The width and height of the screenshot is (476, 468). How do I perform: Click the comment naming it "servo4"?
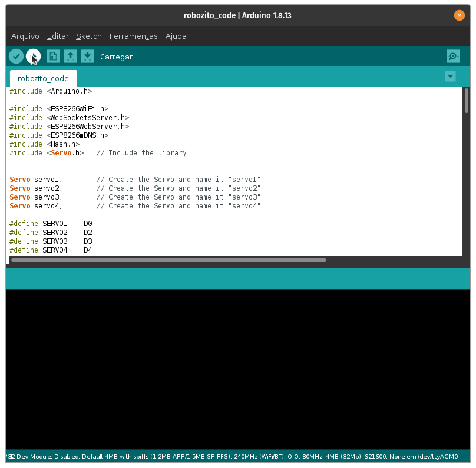(x=178, y=205)
